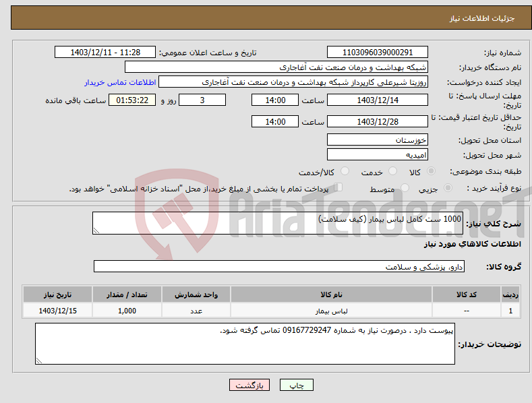The height and width of the screenshot is (403, 532).
Task: Click the buyer notes text area
Action: click(245, 344)
